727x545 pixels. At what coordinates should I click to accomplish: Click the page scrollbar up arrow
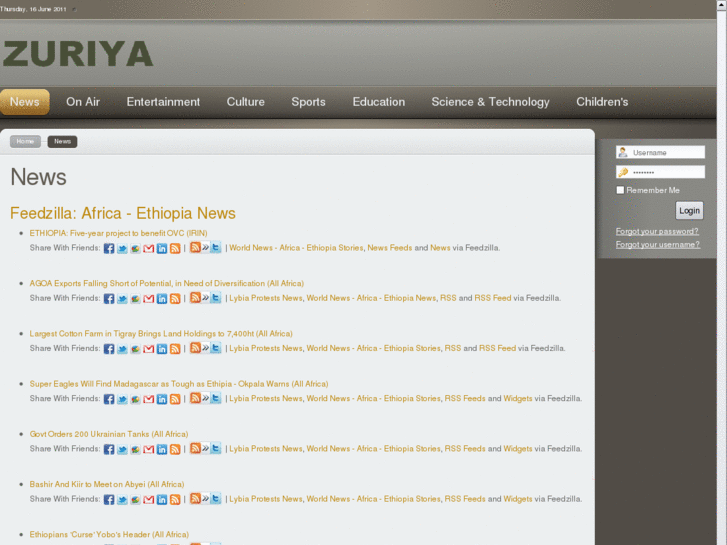click(x=721, y=4)
